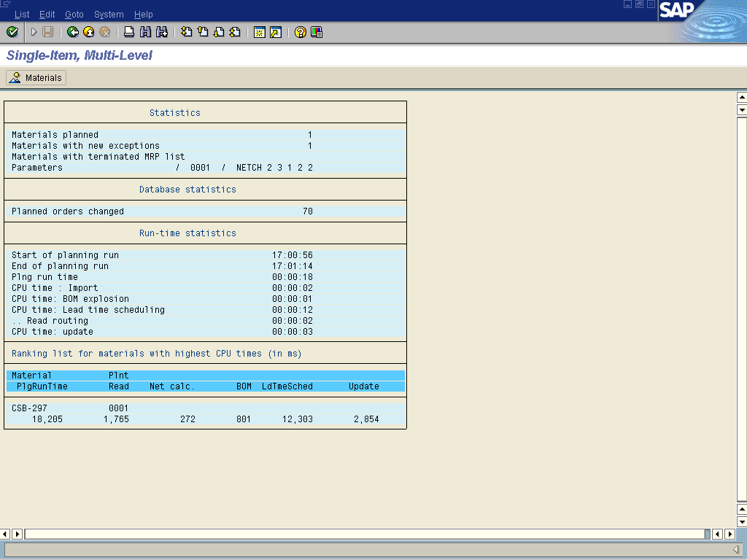Click the Update value 2,854
Viewport: 747px width, 560px height.
(366, 419)
